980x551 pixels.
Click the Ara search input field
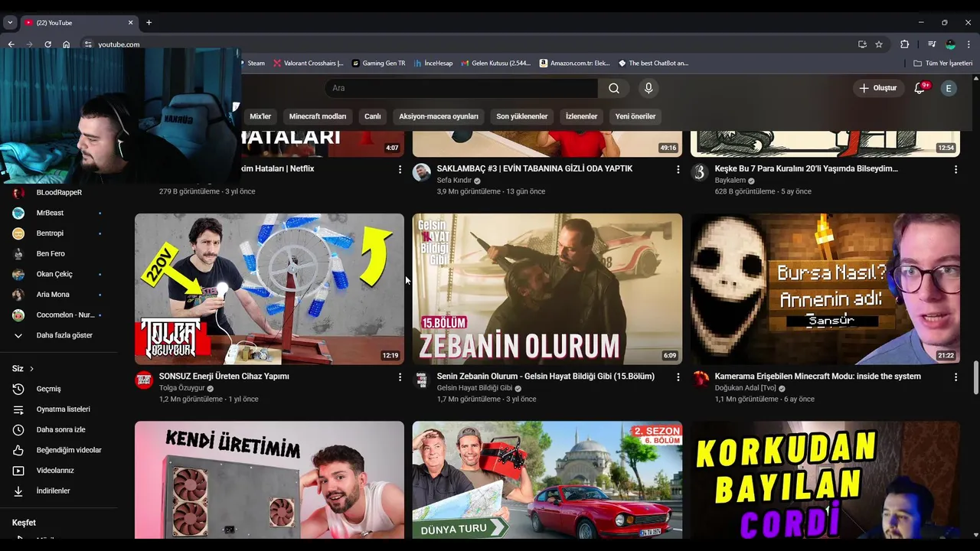(x=462, y=88)
